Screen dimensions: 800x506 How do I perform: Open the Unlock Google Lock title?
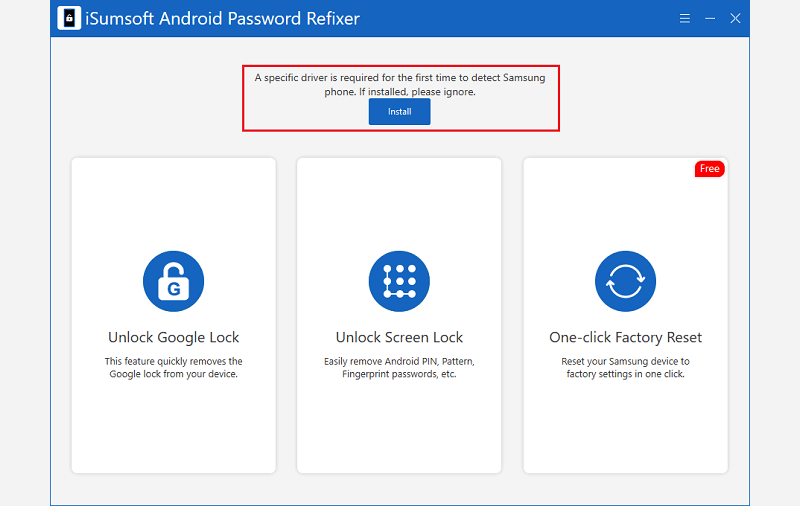click(x=173, y=337)
